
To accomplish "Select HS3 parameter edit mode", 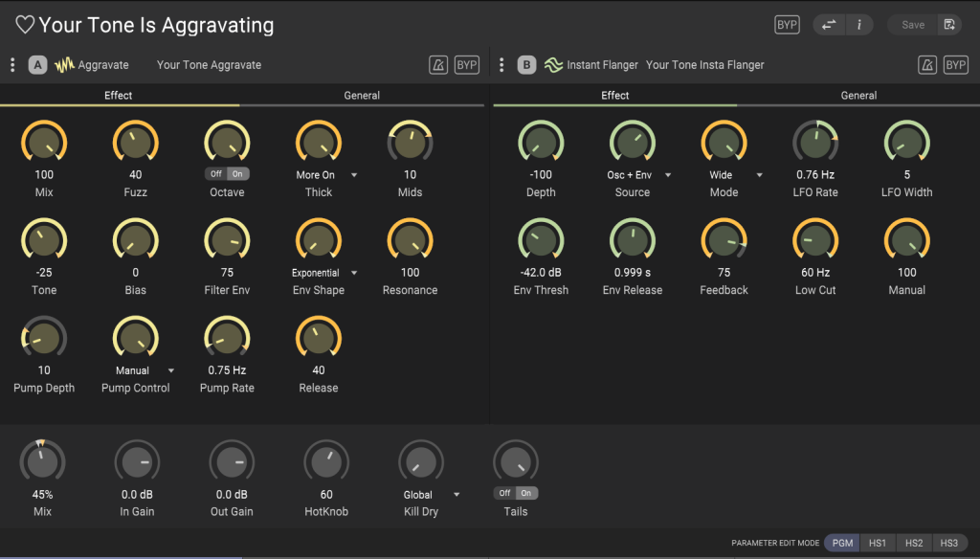I will tap(948, 543).
